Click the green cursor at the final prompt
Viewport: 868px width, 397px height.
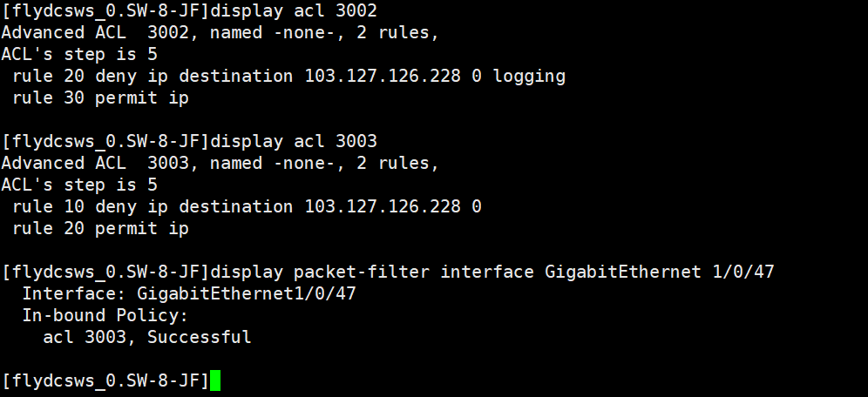pyautogui.click(x=215, y=380)
